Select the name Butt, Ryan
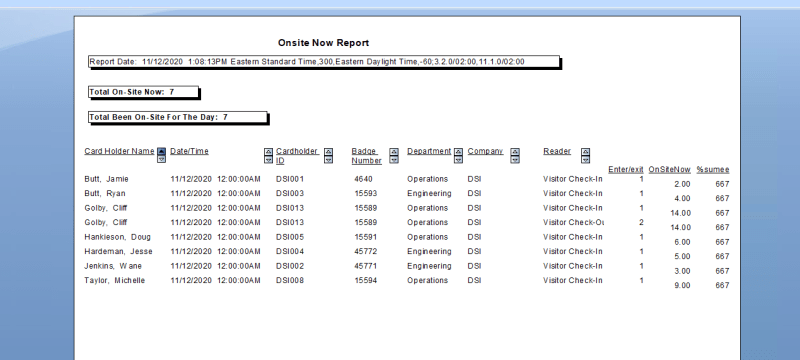 [x=105, y=194]
